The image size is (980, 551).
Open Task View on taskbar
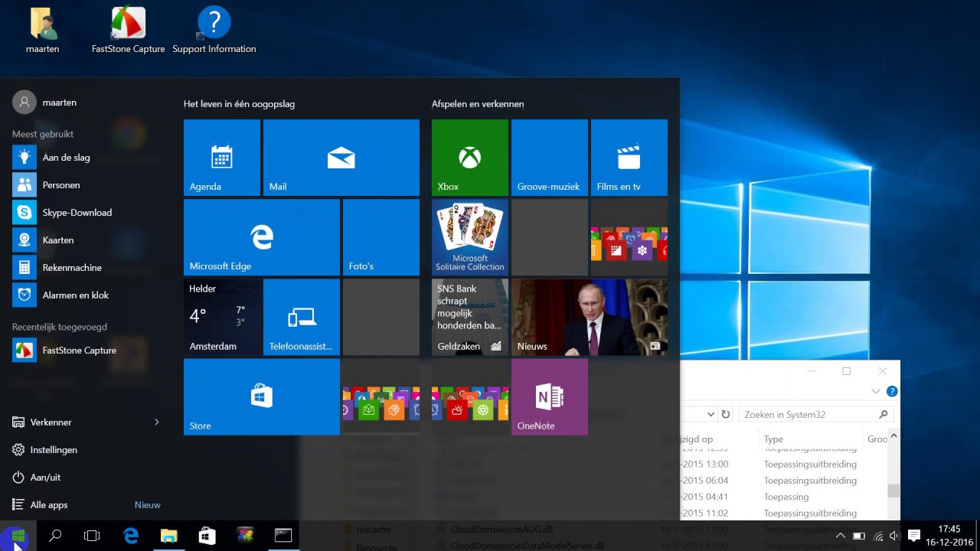pyautogui.click(x=92, y=536)
